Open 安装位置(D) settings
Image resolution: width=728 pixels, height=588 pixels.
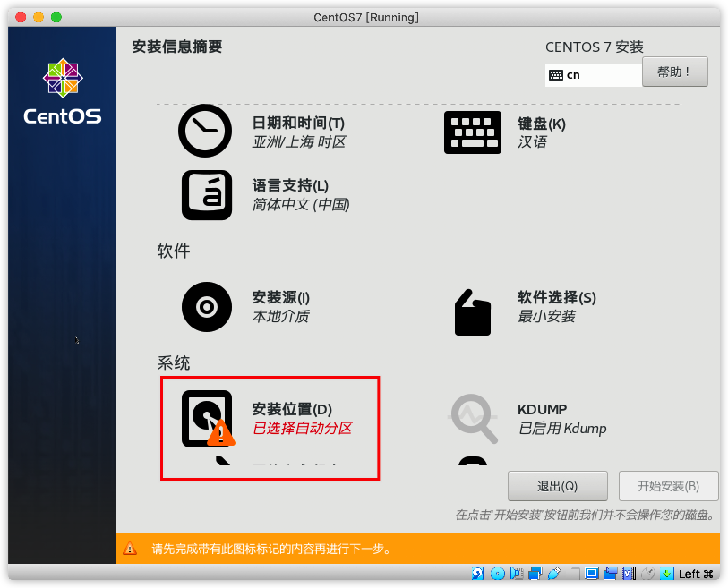click(x=292, y=409)
